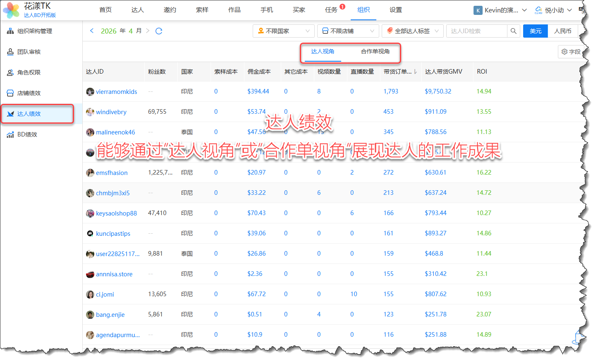Open 字段 column settings gear

(x=571, y=52)
